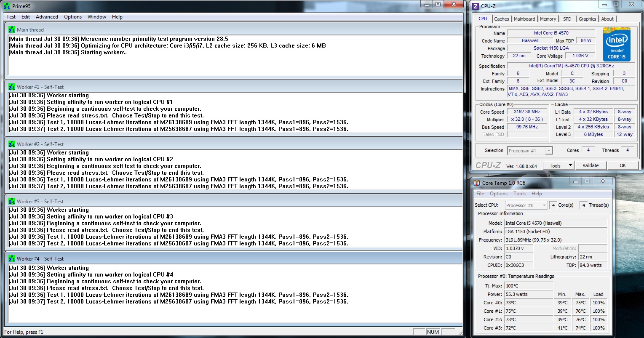Click the Code Name field Haswell
The width and height of the screenshot is (644, 338).
coord(530,40)
